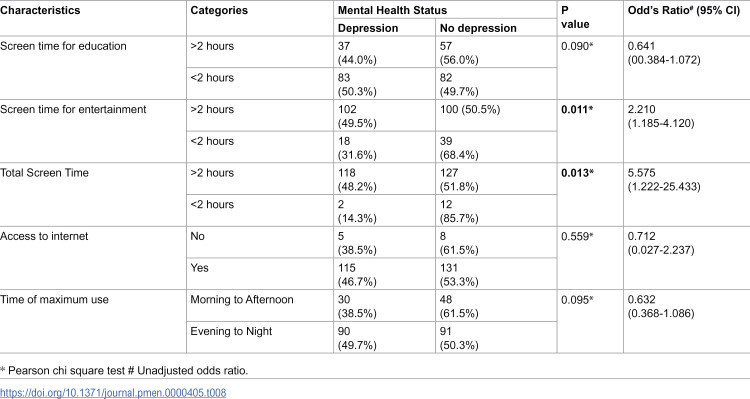
Task: Click the Depression sub-column header
Action: click(368, 28)
